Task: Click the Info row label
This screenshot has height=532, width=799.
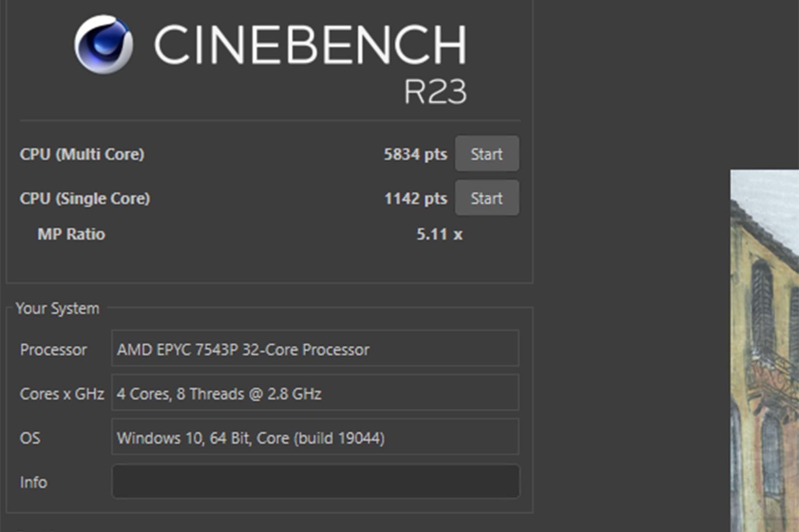Action: (33, 482)
